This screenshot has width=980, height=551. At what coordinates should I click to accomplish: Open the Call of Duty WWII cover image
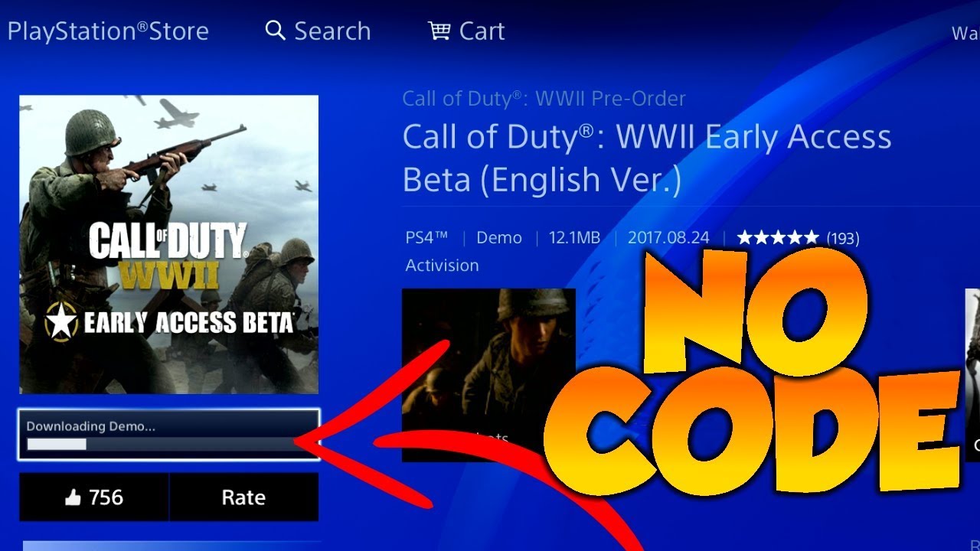point(168,244)
